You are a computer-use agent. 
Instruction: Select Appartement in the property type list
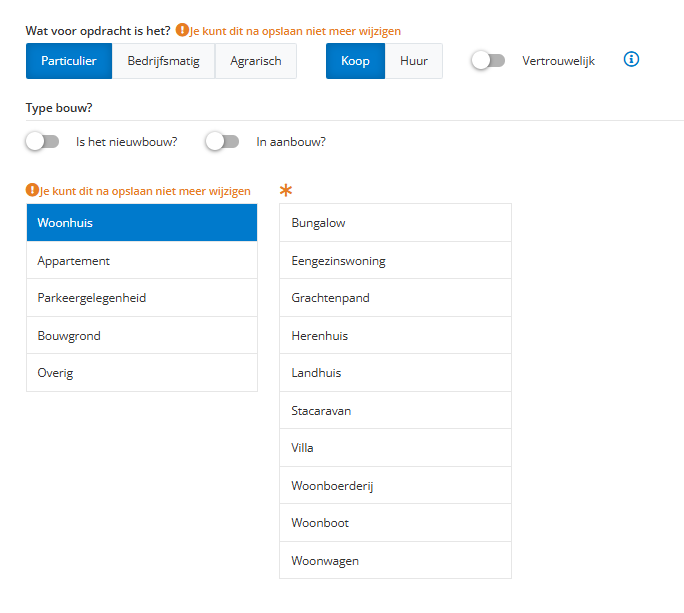[x=142, y=261]
